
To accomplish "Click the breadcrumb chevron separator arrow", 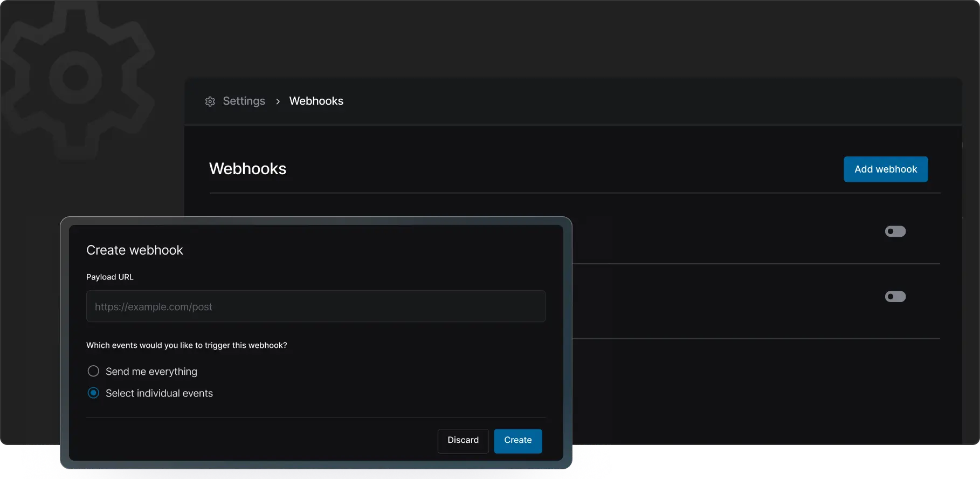I will click(x=278, y=101).
